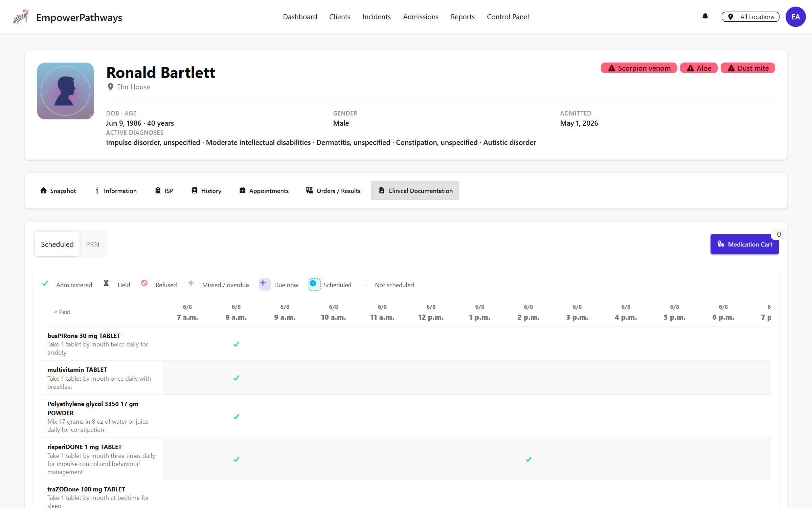Click the EmpowerPathways logo icon
Image resolution: width=812 pixels, height=508 pixels.
(21, 17)
